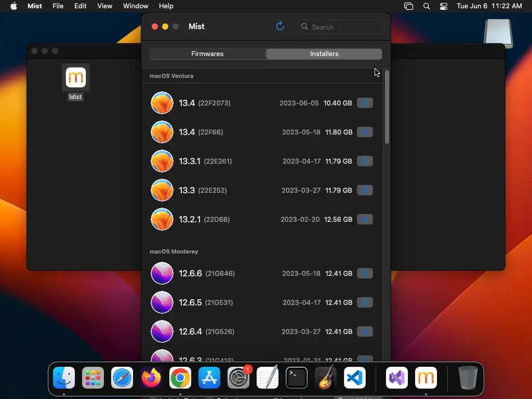Click the Stage Manager icon in menu bar

click(x=408, y=6)
